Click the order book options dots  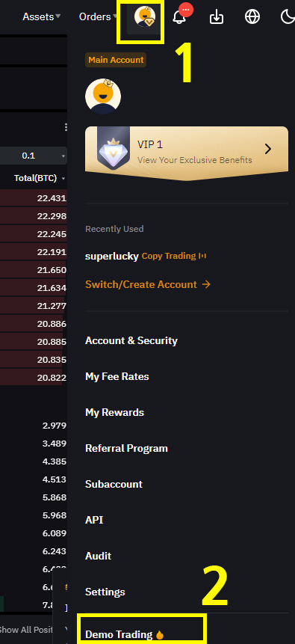(x=66, y=127)
